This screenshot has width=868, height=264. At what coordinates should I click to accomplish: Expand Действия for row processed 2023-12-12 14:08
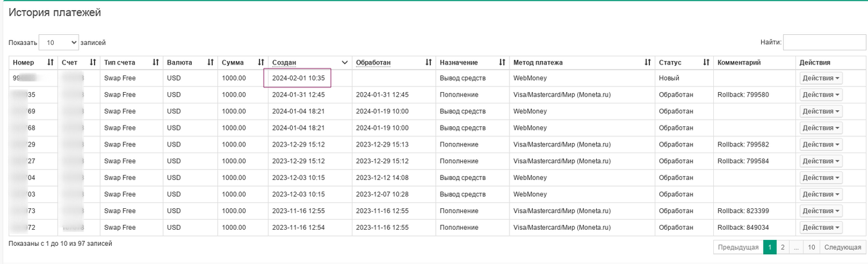pyautogui.click(x=821, y=178)
